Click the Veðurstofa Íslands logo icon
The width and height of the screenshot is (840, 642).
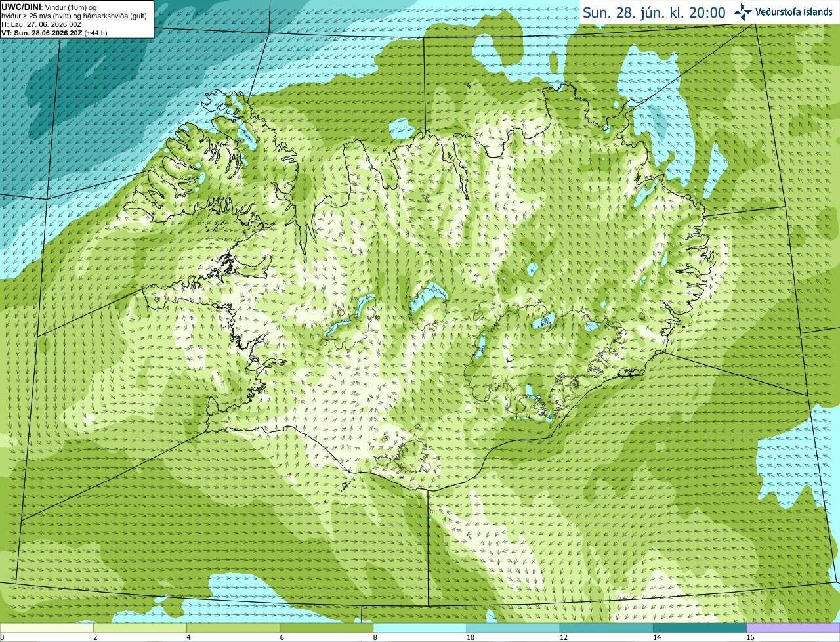[x=743, y=12]
